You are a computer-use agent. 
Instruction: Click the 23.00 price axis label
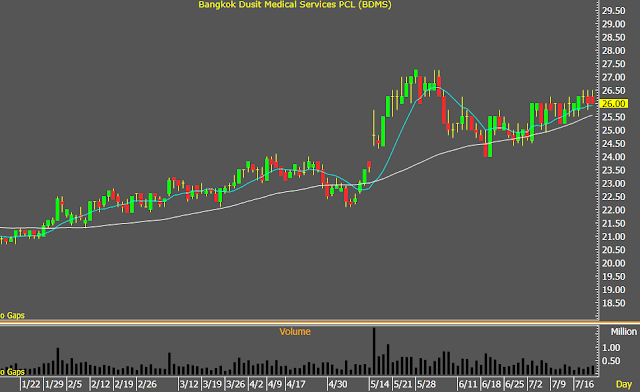[613, 184]
